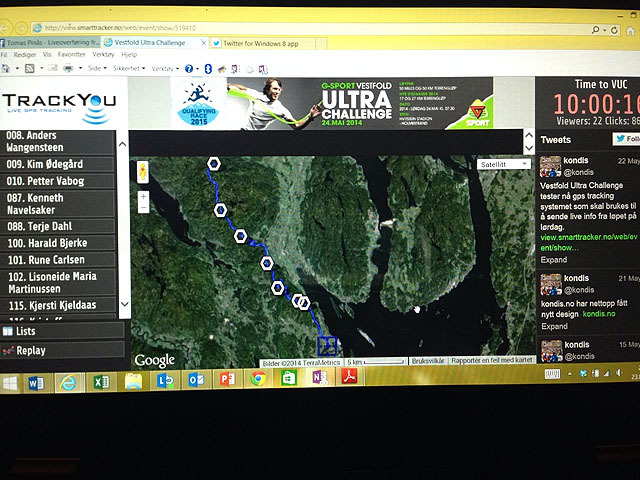Open the kondis.no link in tweet
This screenshot has height=480, width=640.
click(599, 314)
